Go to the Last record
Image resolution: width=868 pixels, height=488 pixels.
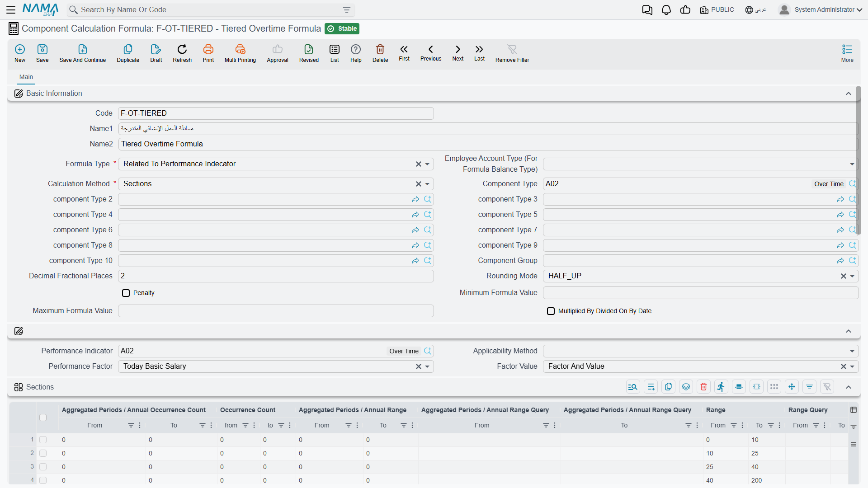tap(479, 49)
